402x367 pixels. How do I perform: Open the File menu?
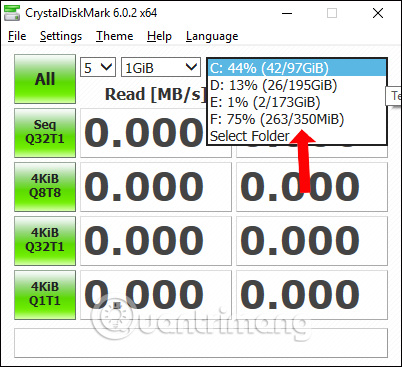[17, 36]
